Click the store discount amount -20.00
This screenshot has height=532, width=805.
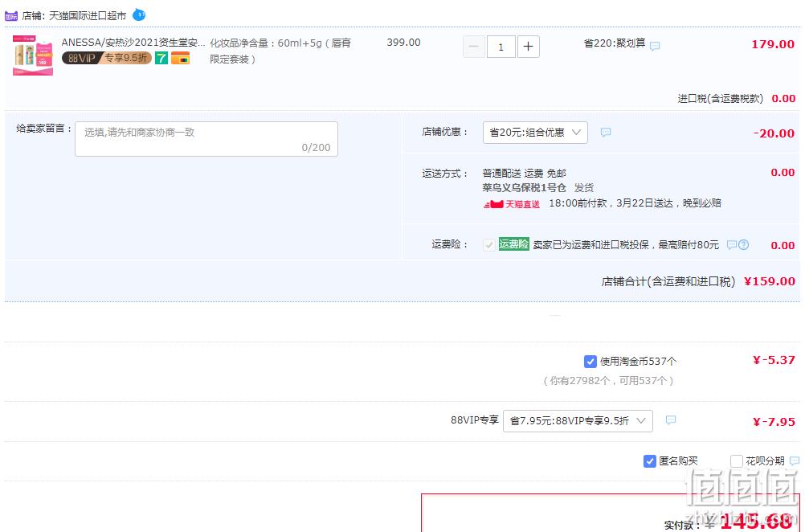[774, 133]
